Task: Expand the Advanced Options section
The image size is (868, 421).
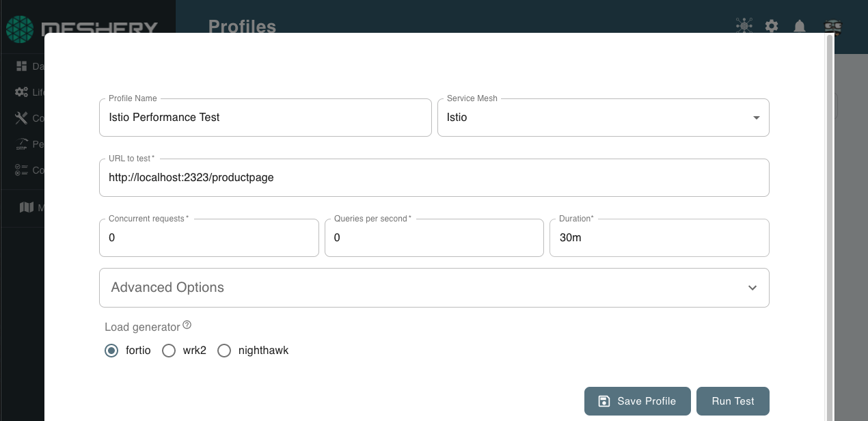Action: tap(434, 288)
